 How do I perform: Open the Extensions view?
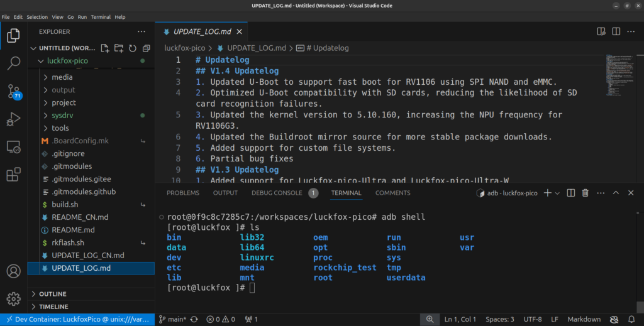point(13,174)
